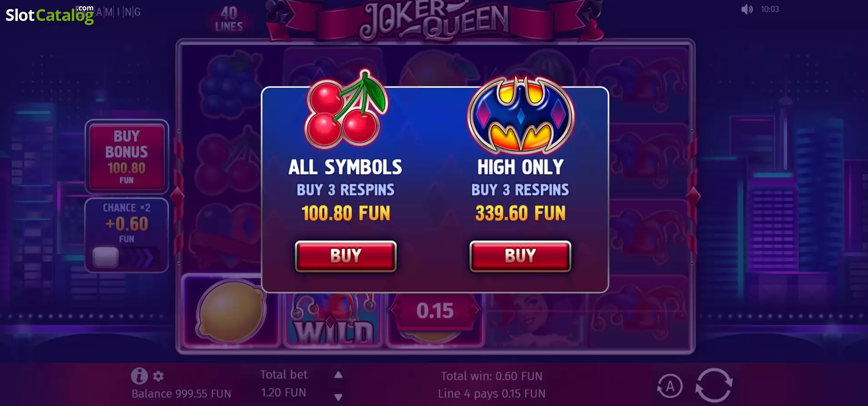Open the game info icon
The width and height of the screenshot is (868, 406).
click(139, 376)
